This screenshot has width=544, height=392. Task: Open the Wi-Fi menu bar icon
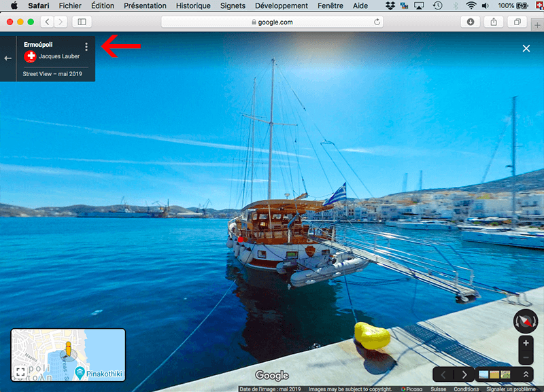471,5
